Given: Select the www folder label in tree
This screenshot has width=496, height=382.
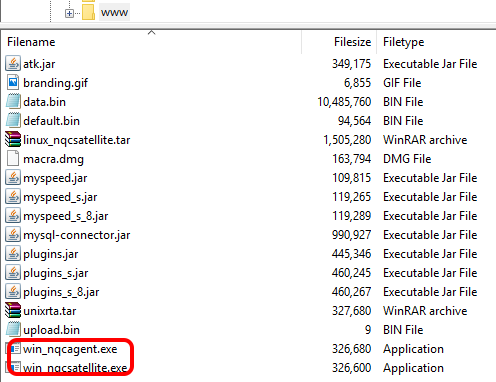Looking at the screenshot, I should click(x=114, y=12).
